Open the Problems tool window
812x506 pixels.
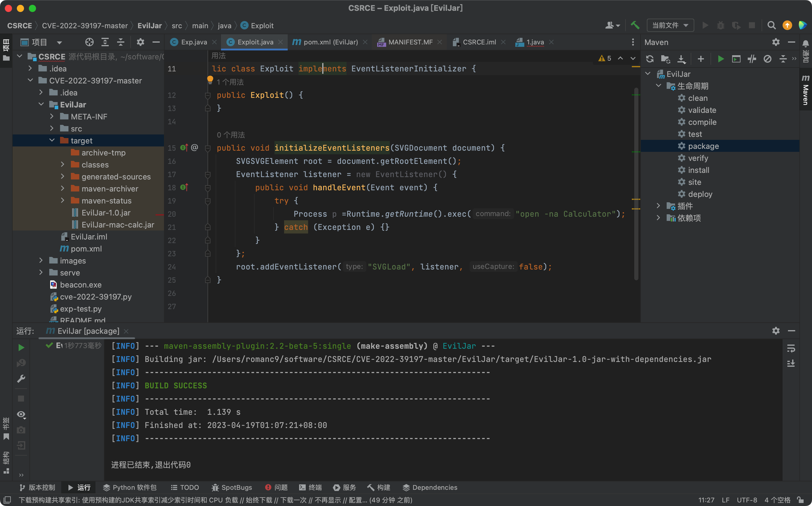(x=277, y=487)
